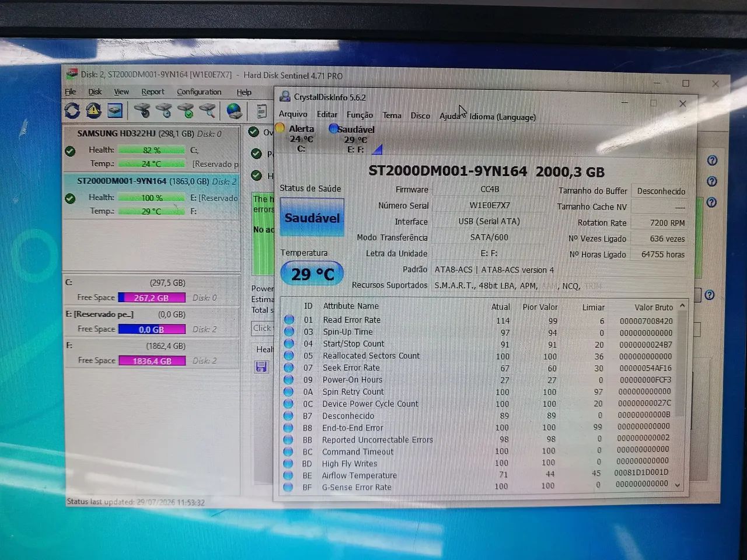Click the help icon beside the Power on time row
This screenshot has width=747, height=560.
tap(709, 295)
